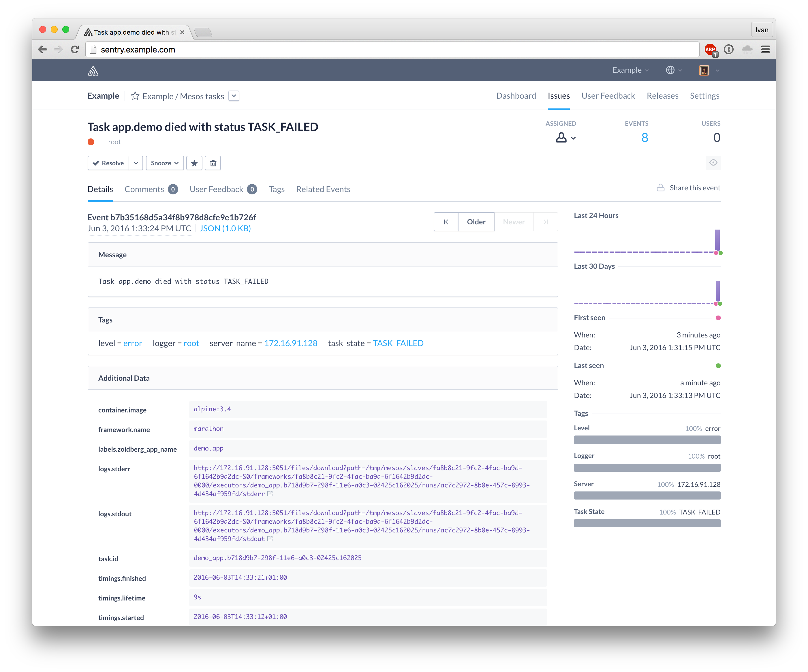
Task: Click the Adblock Plus extension icon
Action: pos(710,50)
